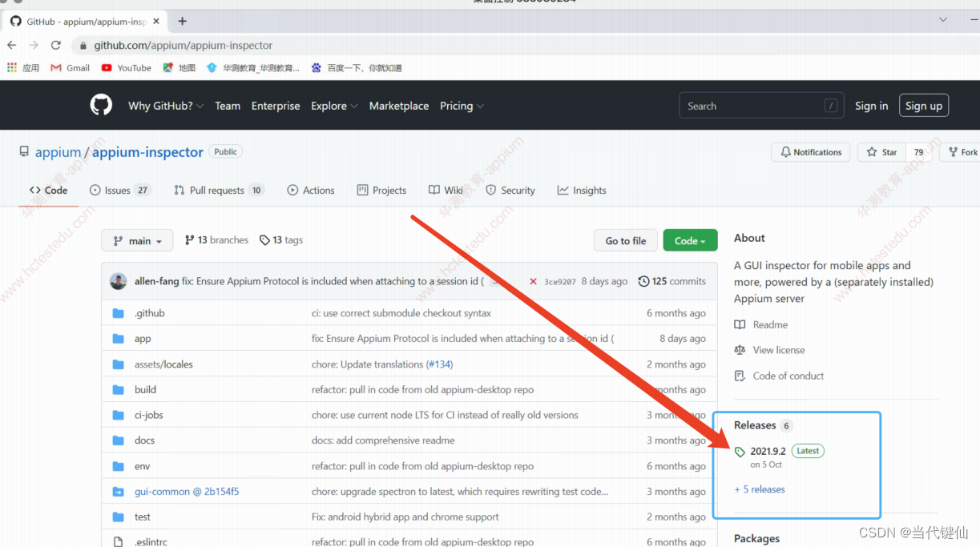Expand the main branch dropdown
The height and width of the screenshot is (547, 980).
137,241
